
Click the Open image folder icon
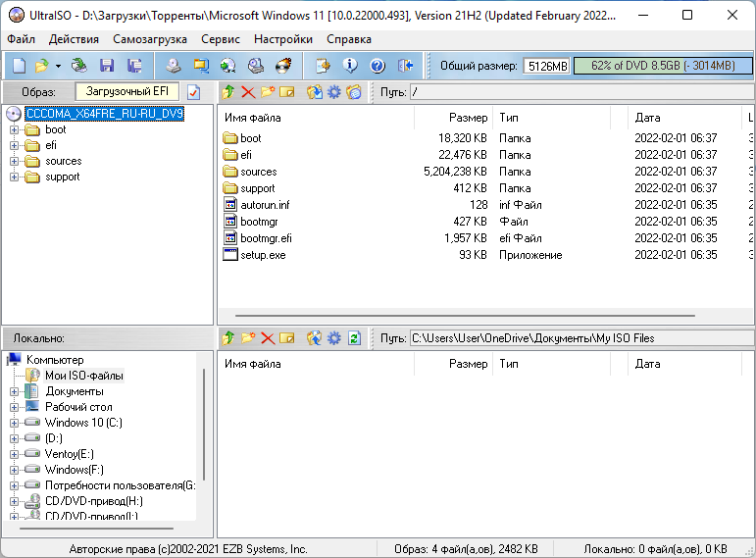[42, 66]
